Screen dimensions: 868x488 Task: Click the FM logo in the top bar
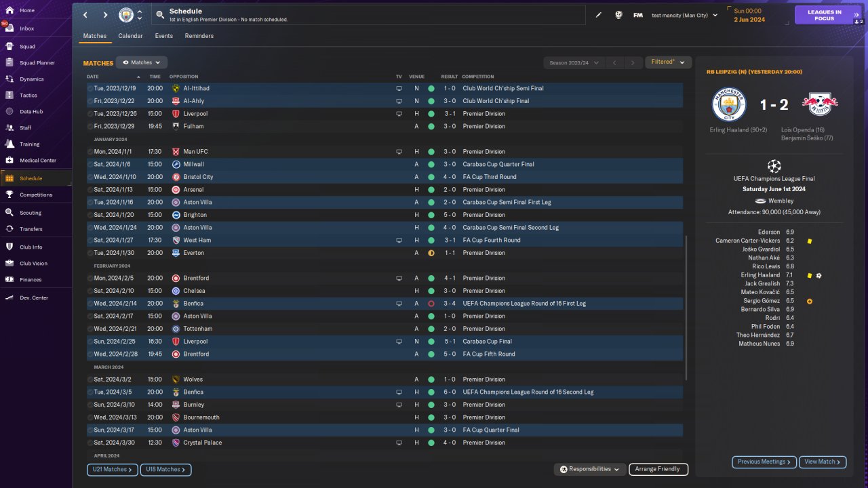[638, 15]
